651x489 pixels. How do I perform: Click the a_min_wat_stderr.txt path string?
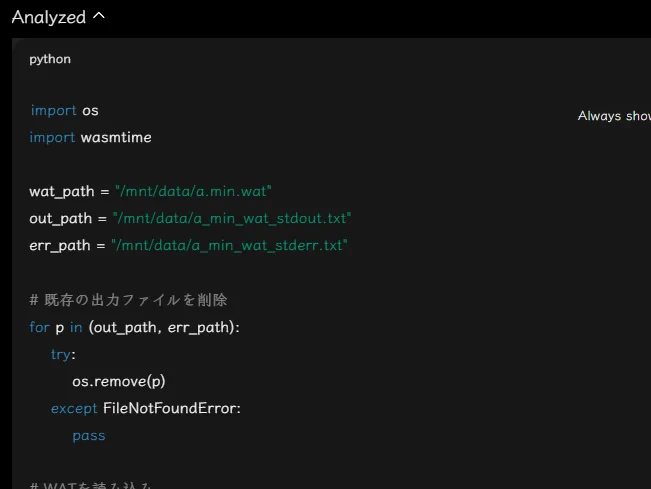click(229, 245)
